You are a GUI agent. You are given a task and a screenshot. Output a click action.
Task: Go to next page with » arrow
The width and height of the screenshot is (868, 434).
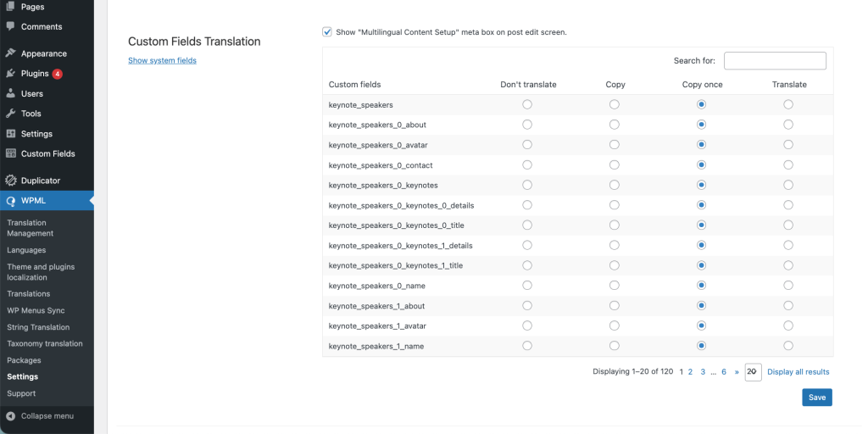pyautogui.click(x=737, y=372)
